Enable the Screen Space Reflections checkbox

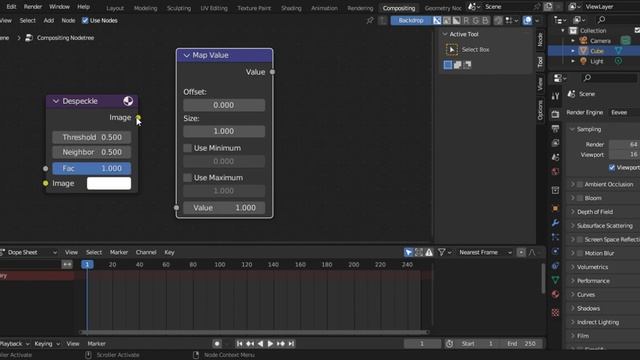(580, 240)
